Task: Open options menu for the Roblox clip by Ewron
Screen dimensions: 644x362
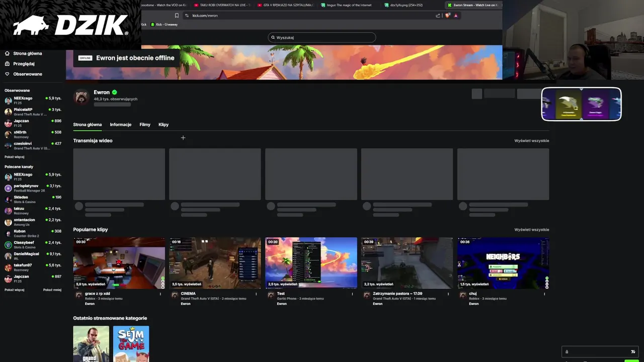Action: click(544, 294)
